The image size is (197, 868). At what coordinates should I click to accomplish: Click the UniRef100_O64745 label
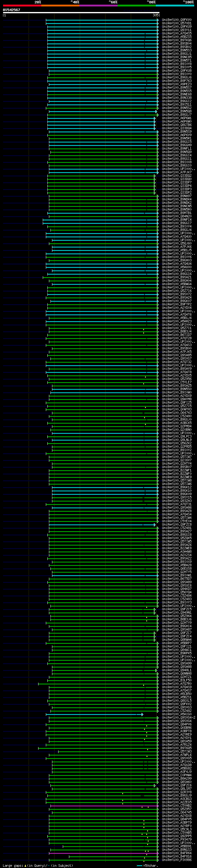coord(177,812)
